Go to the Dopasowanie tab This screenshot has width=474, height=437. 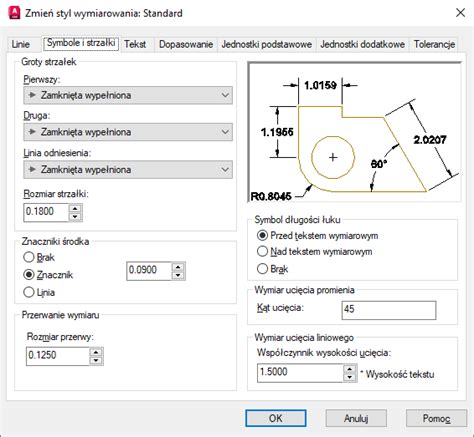coord(186,44)
